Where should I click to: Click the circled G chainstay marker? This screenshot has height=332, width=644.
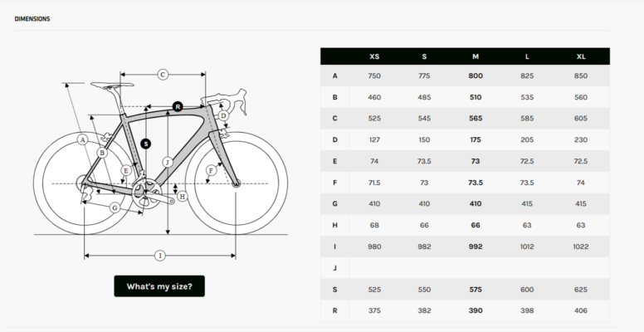point(115,207)
